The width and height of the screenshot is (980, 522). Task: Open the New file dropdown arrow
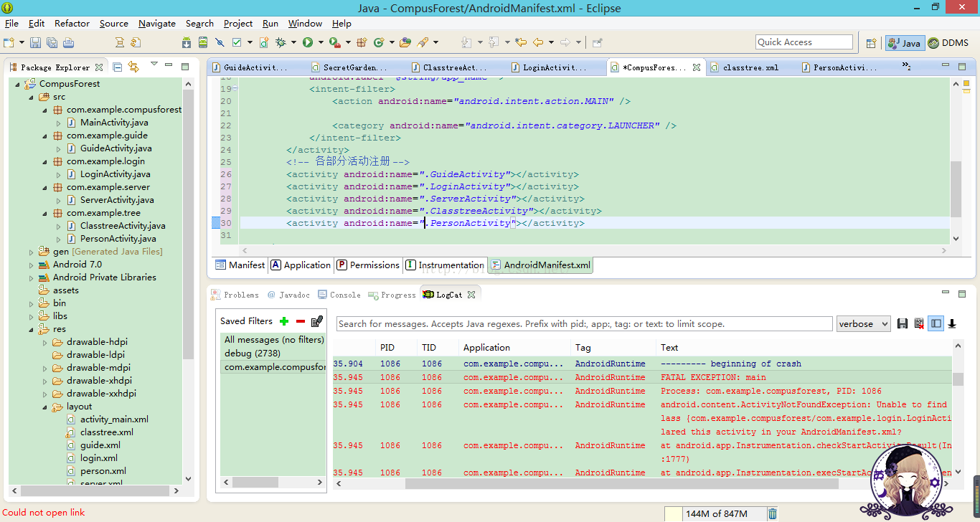point(22,43)
